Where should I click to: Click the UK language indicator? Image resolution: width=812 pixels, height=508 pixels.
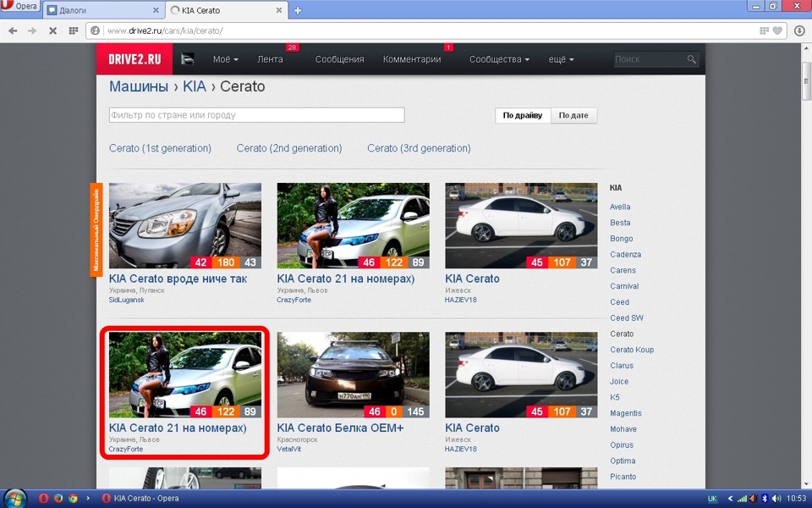tap(712, 499)
